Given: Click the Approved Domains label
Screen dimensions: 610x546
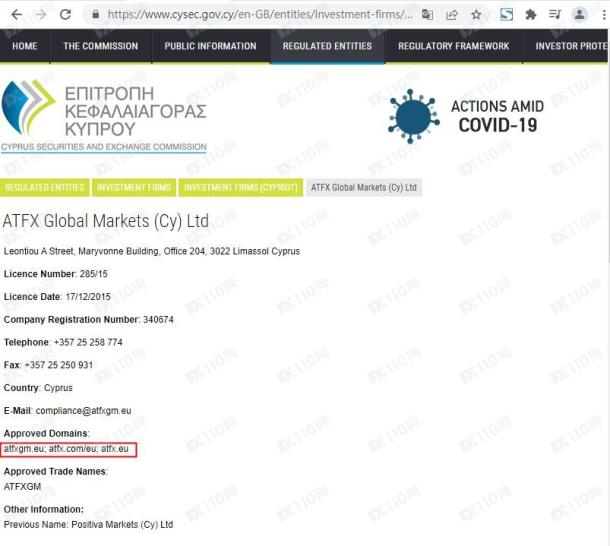Looking at the screenshot, I should tap(46, 434).
